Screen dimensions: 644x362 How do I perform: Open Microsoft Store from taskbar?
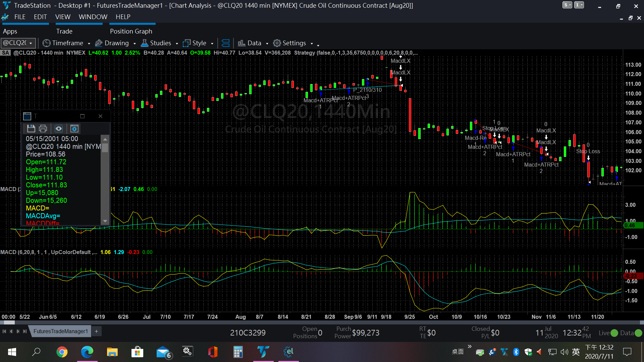coord(138,352)
